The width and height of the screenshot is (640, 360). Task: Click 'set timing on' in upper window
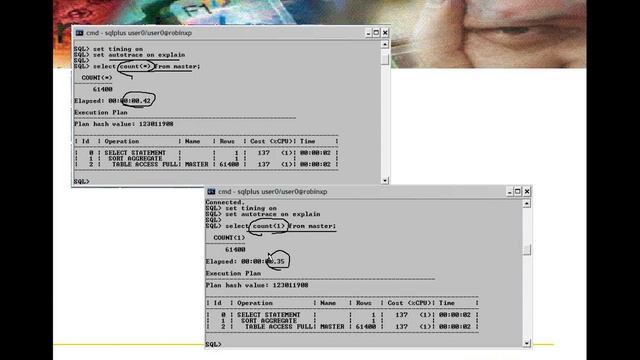(118, 49)
